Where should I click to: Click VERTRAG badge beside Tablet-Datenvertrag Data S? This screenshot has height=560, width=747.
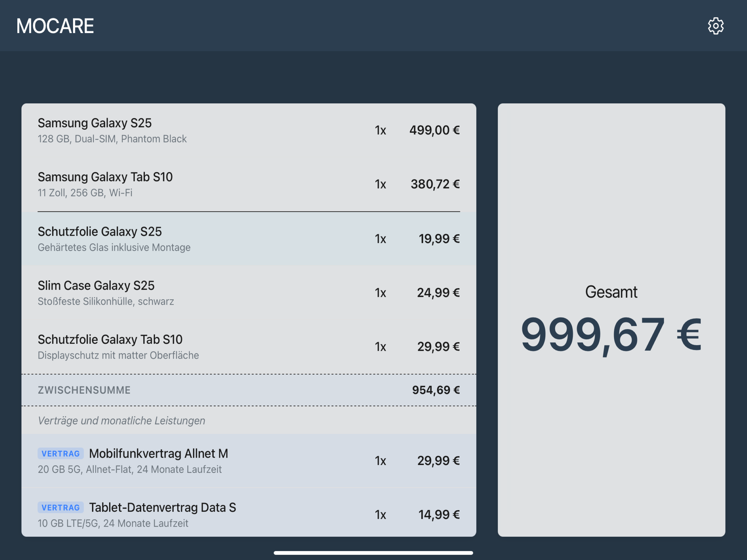(61, 508)
